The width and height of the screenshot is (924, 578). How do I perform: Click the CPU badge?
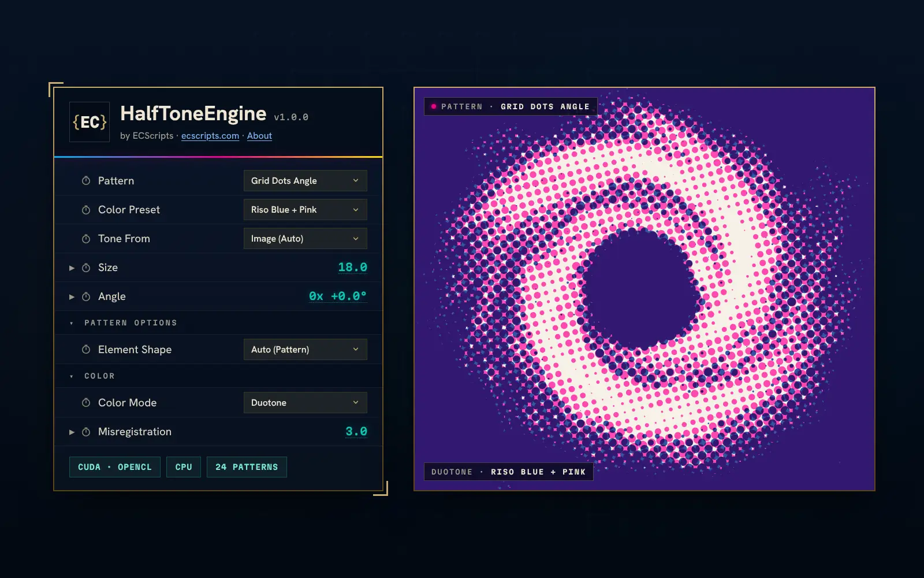(184, 467)
